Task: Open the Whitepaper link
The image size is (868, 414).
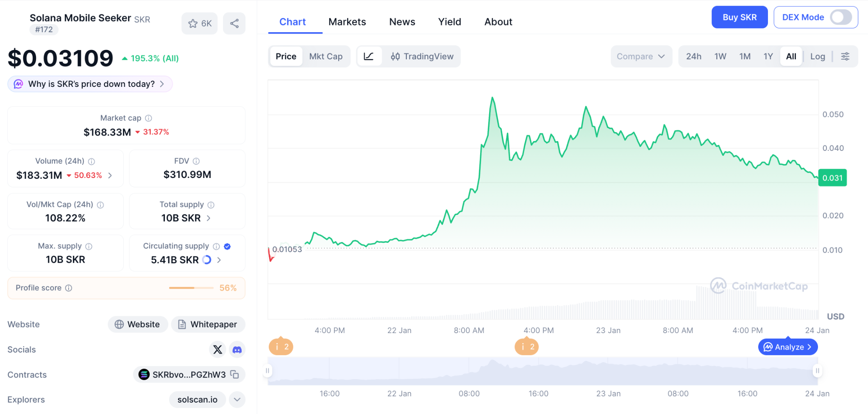Action: tap(208, 325)
